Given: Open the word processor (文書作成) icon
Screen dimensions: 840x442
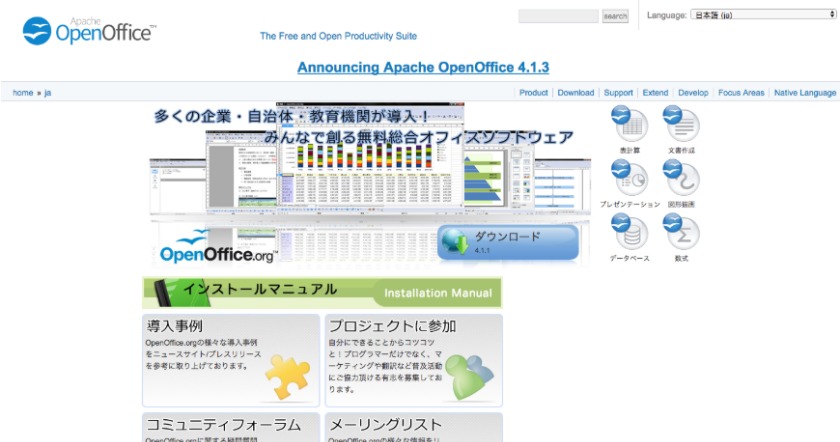Looking at the screenshot, I should pyautogui.click(x=681, y=124).
